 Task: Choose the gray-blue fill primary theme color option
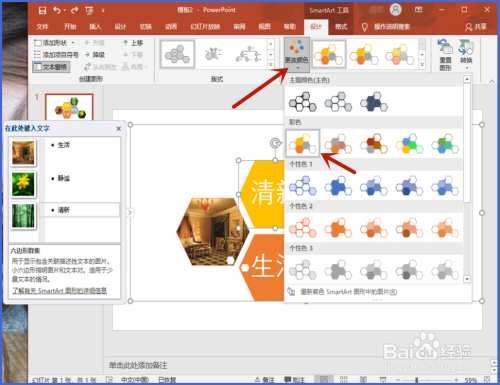coord(338,102)
